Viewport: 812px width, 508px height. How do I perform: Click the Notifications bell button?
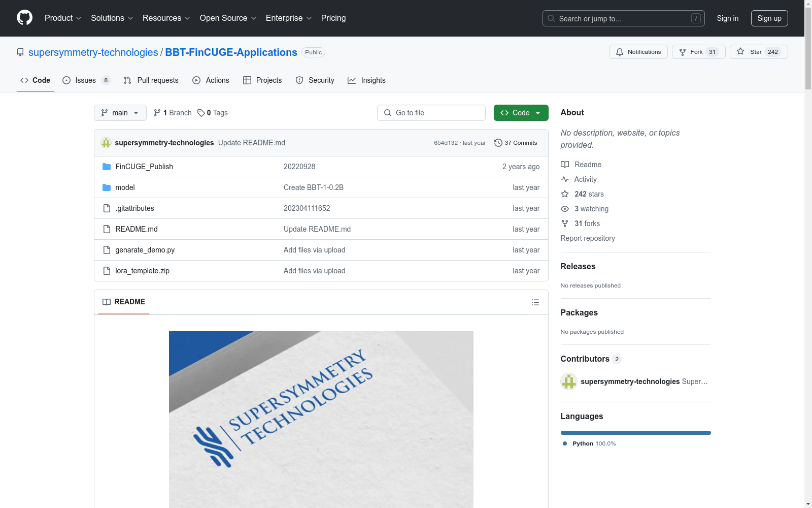(638, 52)
